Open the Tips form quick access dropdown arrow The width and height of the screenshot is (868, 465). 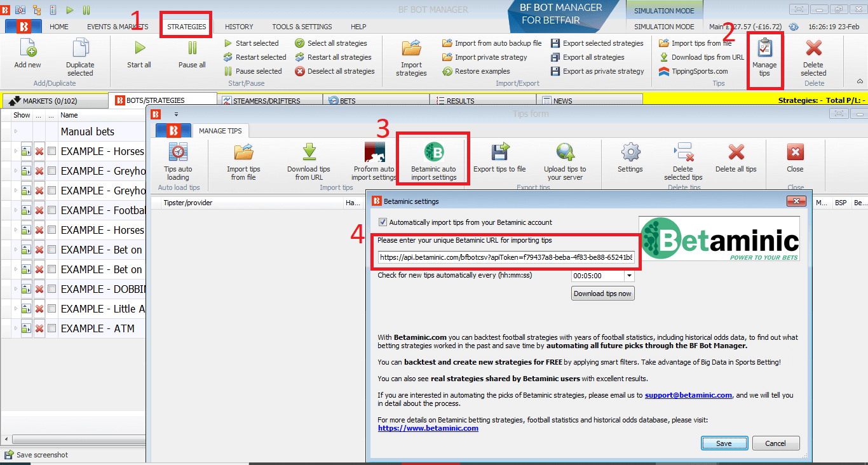(x=176, y=114)
